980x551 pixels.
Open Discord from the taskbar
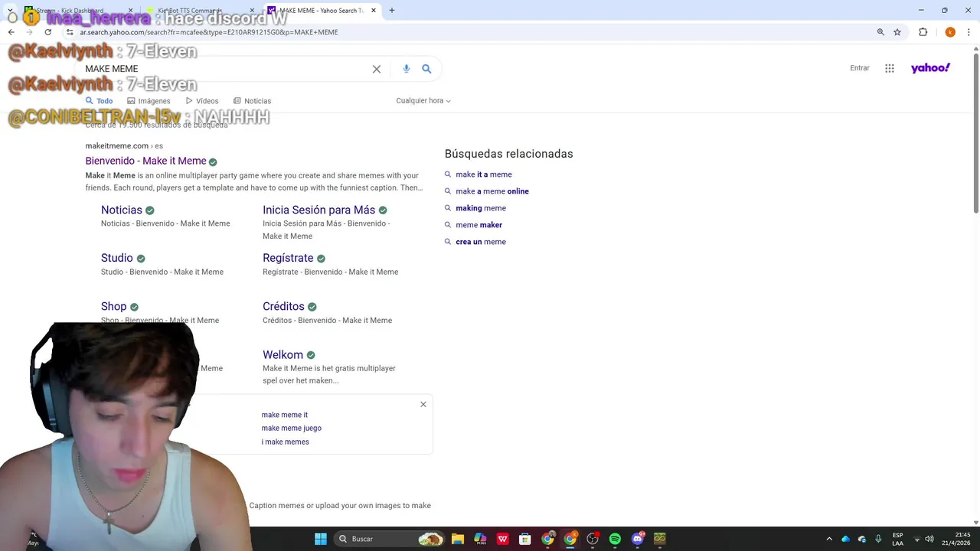pyautogui.click(x=637, y=539)
